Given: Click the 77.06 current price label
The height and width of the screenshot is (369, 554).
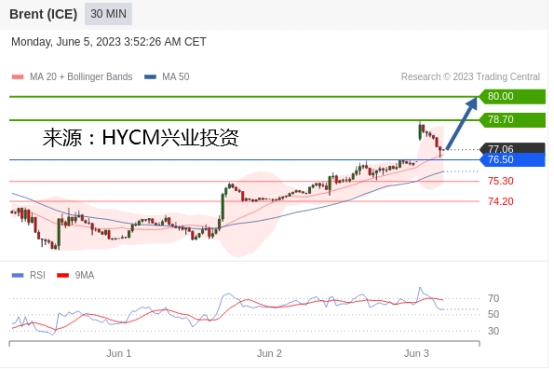Looking at the screenshot, I should coord(512,148).
